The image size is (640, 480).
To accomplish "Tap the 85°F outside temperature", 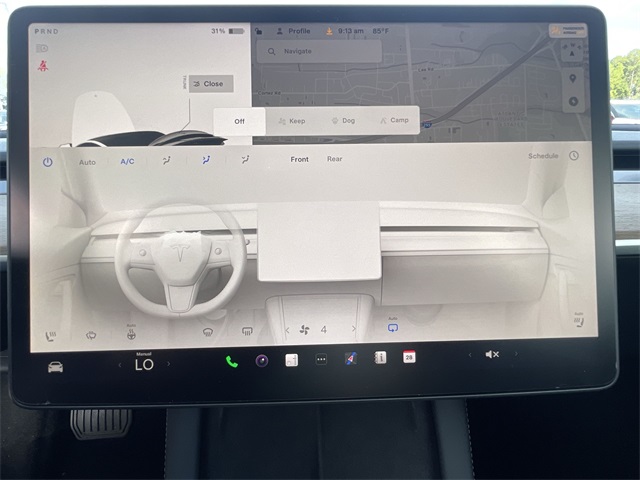I will [380, 31].
